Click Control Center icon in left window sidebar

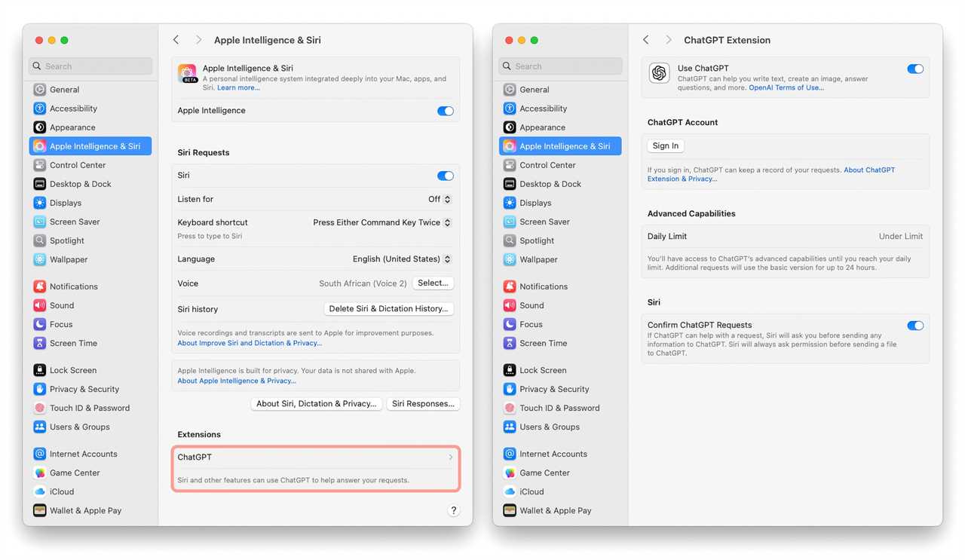pos(40,165)
